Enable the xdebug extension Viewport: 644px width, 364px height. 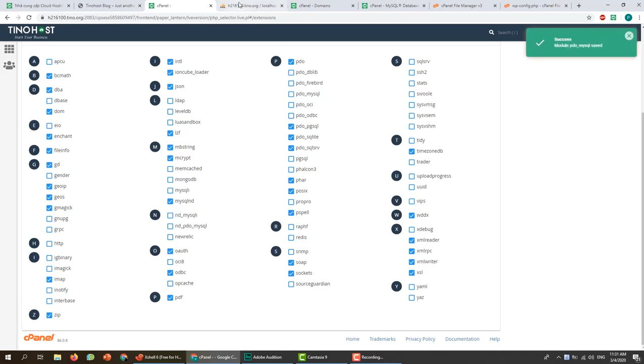point(412,230)
